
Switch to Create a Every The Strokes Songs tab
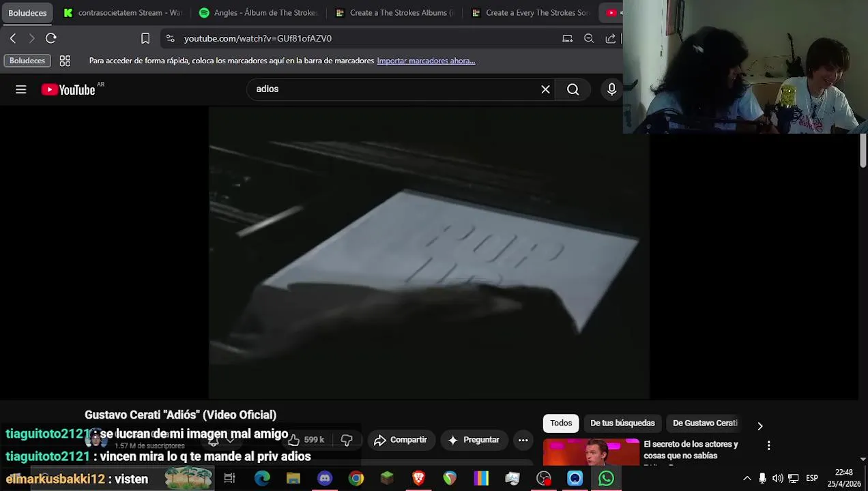click(x=531, y=12)
